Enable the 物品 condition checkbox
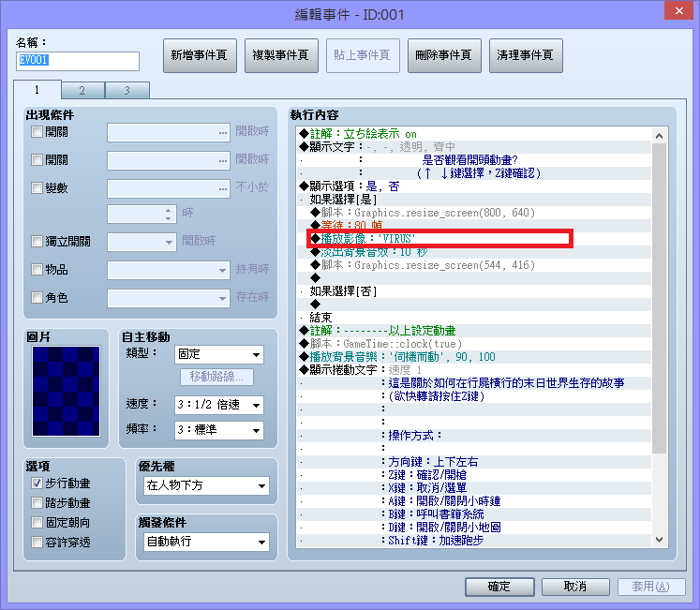Image resolution: width=700 pixels, height=610 pixels. tap(37, 270)
